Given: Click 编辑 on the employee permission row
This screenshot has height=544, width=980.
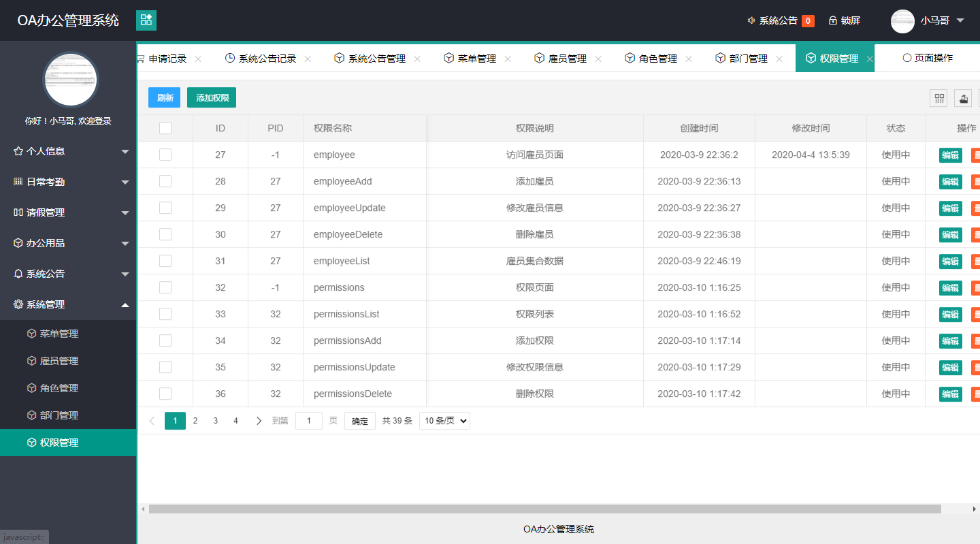Looking at the screenshot, I should click(x=950, y=155).
